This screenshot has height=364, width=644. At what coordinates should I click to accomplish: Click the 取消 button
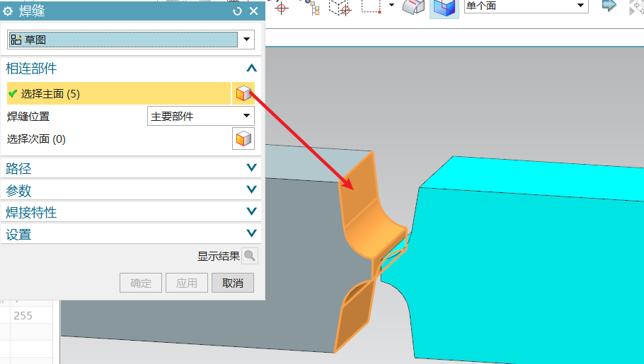233,283
